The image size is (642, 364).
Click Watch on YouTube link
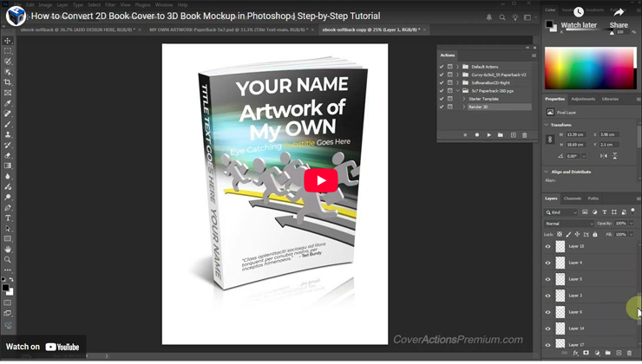[x=43, y=347]
